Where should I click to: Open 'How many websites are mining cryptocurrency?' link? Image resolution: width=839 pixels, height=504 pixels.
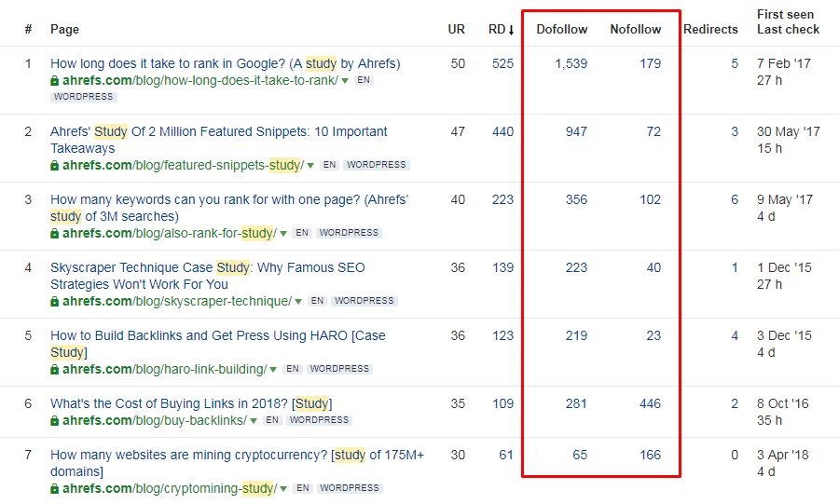pyautogui.click(x=237, y=463)
